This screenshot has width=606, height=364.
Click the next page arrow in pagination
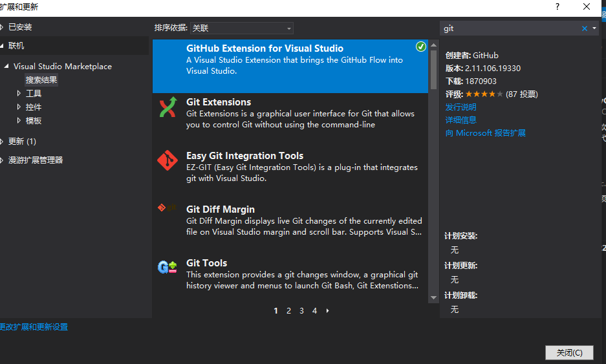pyautogui.click(x=328, y=311)
